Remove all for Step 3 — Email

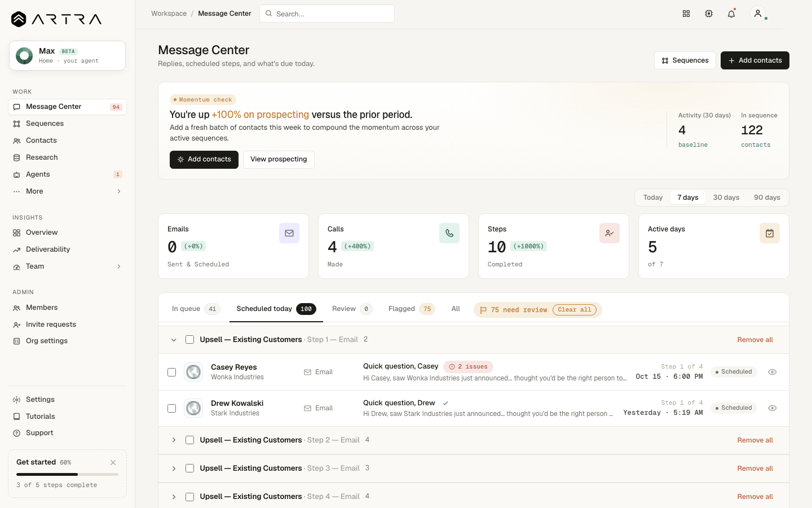755,468
